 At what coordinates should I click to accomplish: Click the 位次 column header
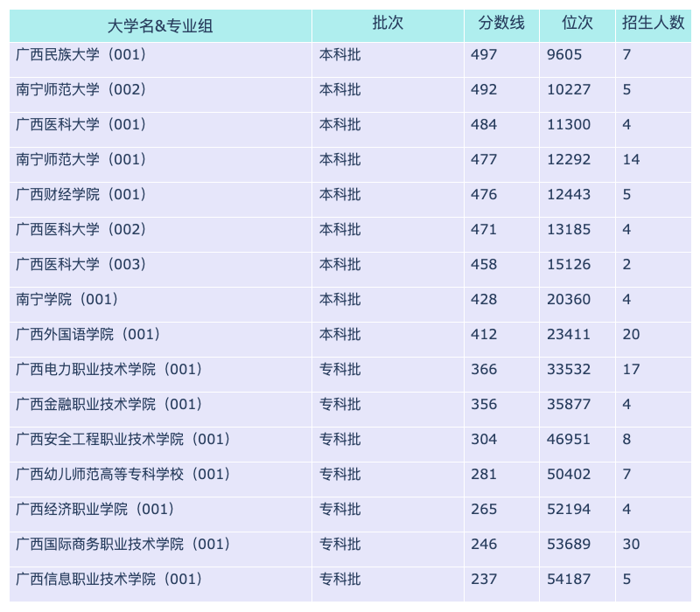click(577, 26)
